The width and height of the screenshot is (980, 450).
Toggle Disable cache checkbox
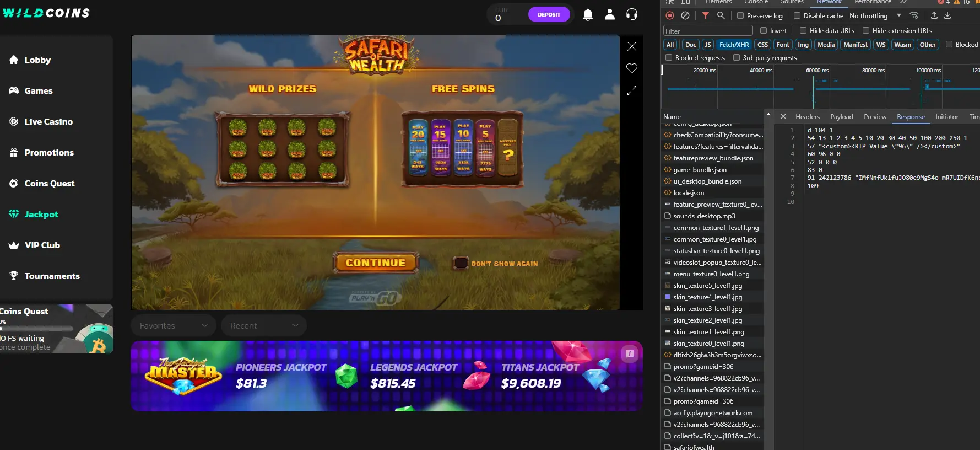797,15
